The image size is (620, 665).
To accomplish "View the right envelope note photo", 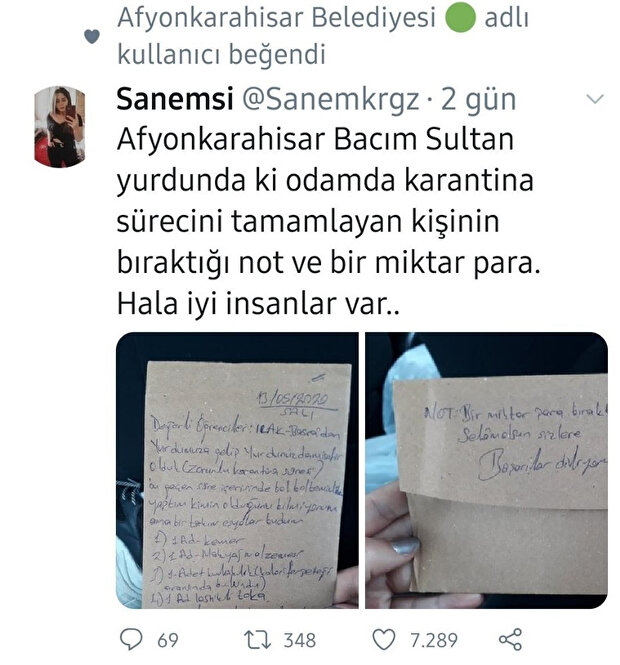I will pyautogui.click(x=486, y=470).
